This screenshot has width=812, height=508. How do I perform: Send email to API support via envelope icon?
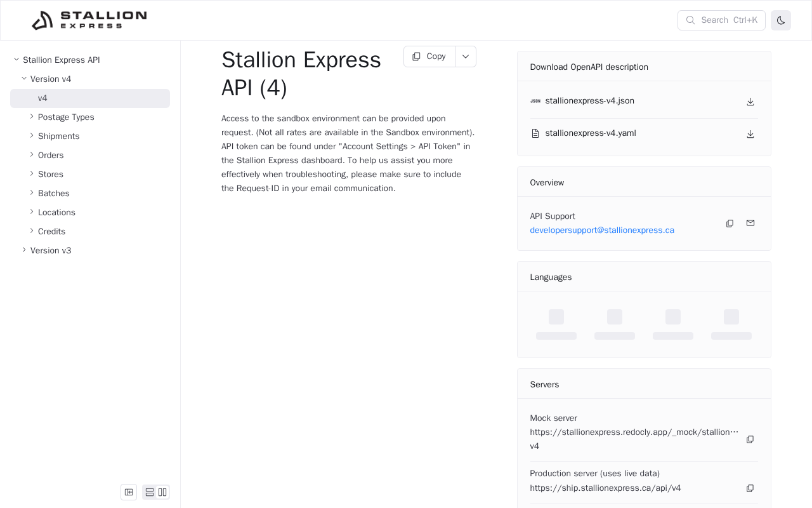tap(750, 223)
